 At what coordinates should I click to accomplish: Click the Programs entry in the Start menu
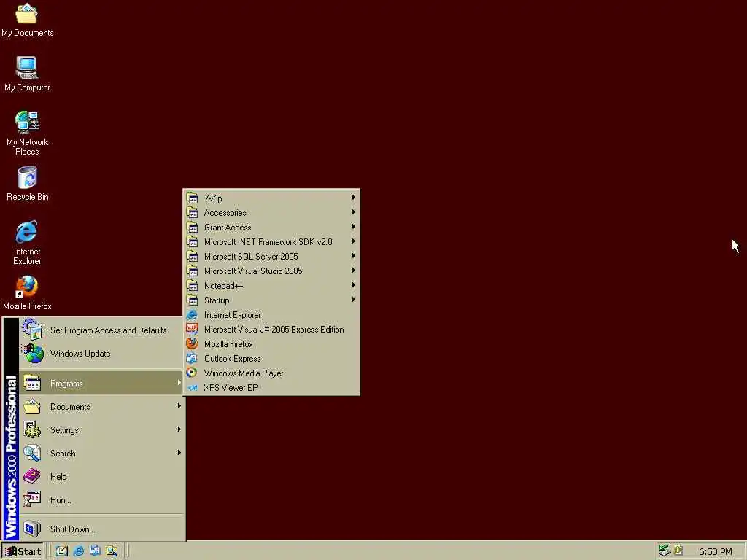(x=101, y=384)
